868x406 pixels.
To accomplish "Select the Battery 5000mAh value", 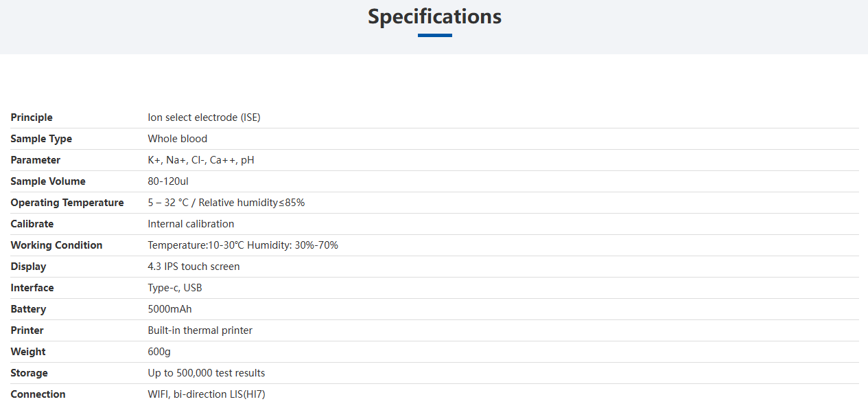I will (x=169, y=309).
